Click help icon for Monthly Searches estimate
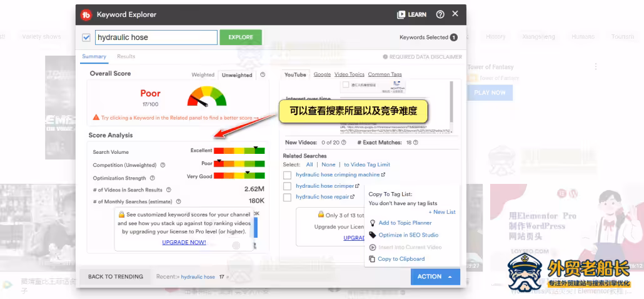This screenshot has width=644, height=299. coord(179,201)
